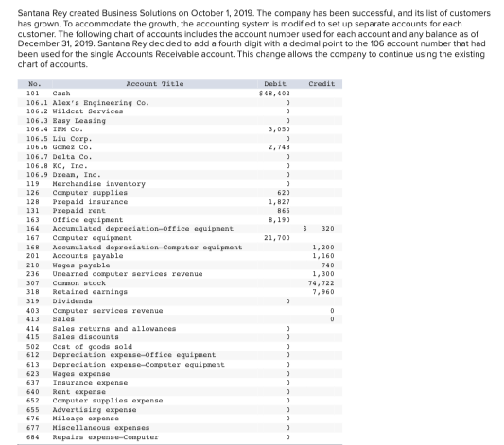Click the 3,050 IFM Co. debit balance
This screenshot has width=504, height=445.
point(279,129)
